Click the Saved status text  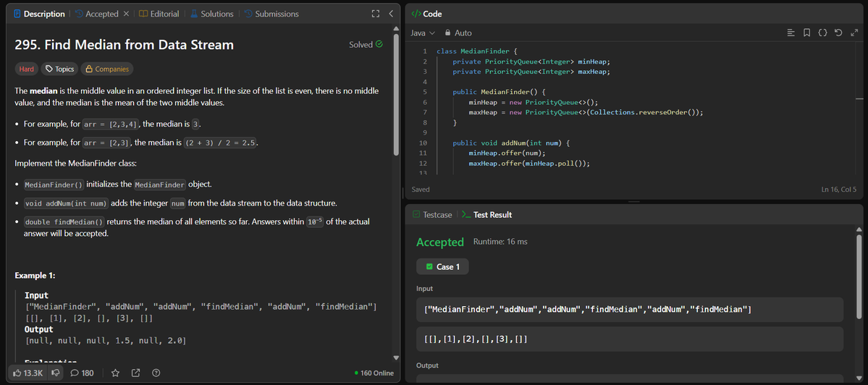[421, 189]
